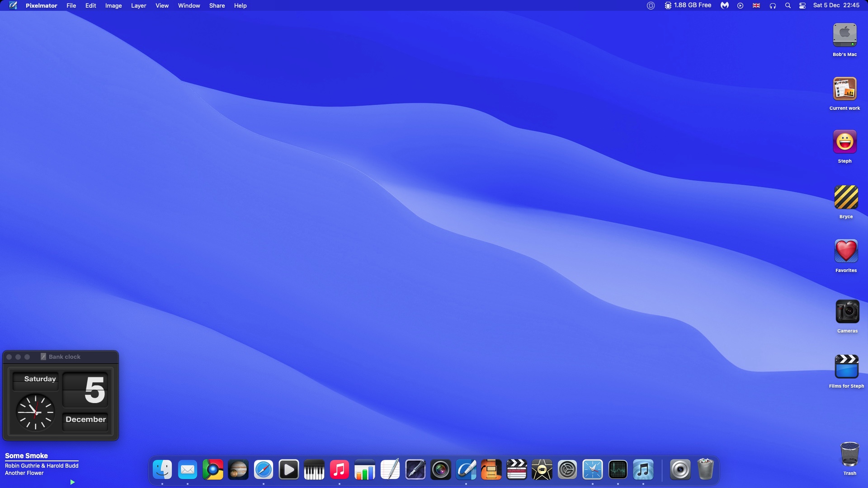
Task: Open the piano keyboard app in Dock
Action: pos(314,470)
